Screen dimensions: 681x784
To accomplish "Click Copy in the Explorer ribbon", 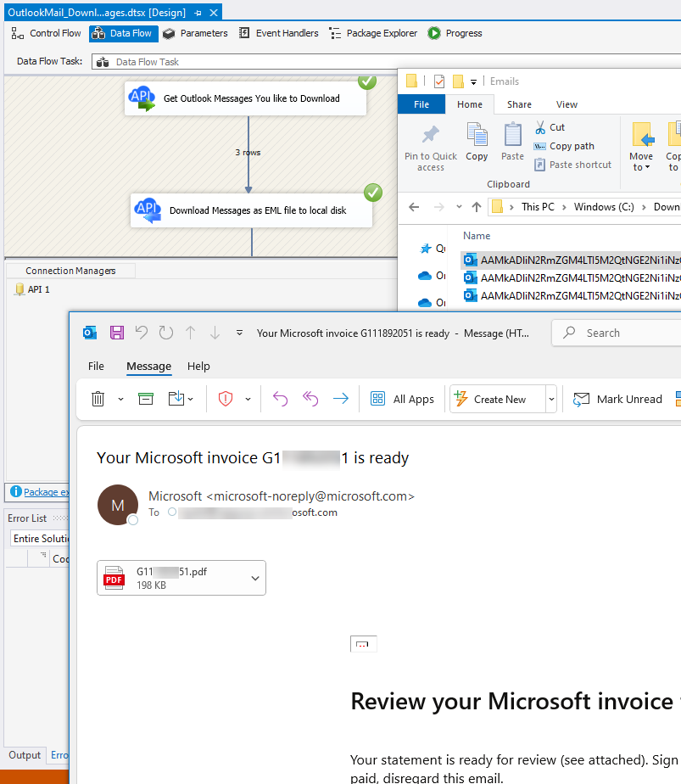I will 477,141.
